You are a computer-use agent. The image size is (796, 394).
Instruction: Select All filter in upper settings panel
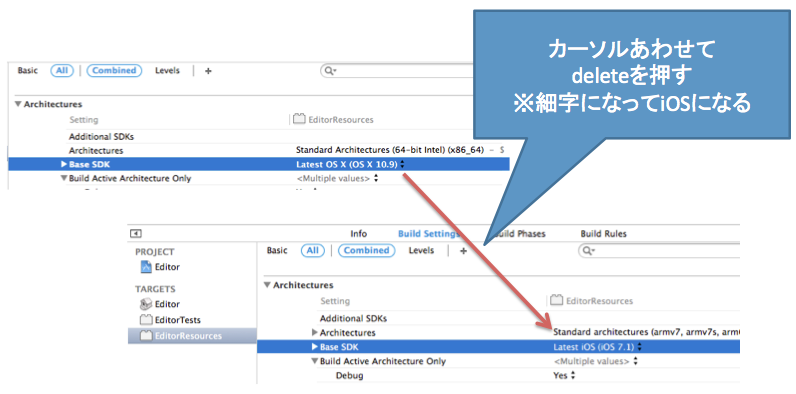click(62, 71)
